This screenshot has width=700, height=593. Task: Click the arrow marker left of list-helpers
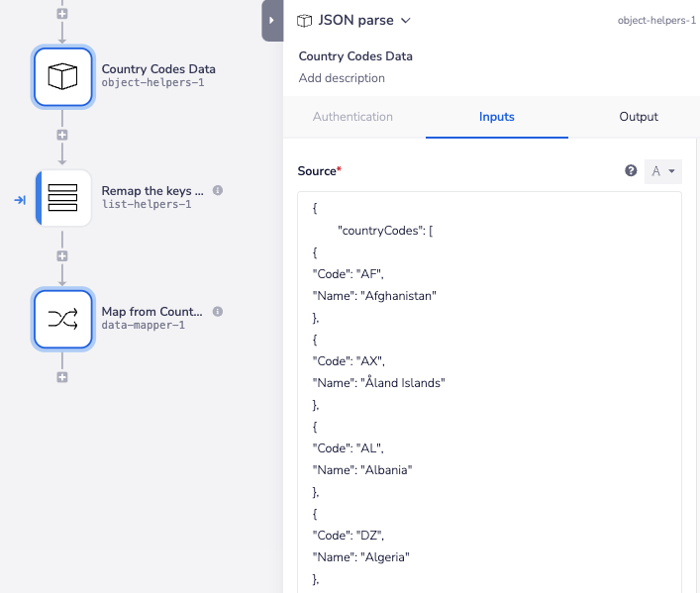pyautogui.click(x=20, y=200)
